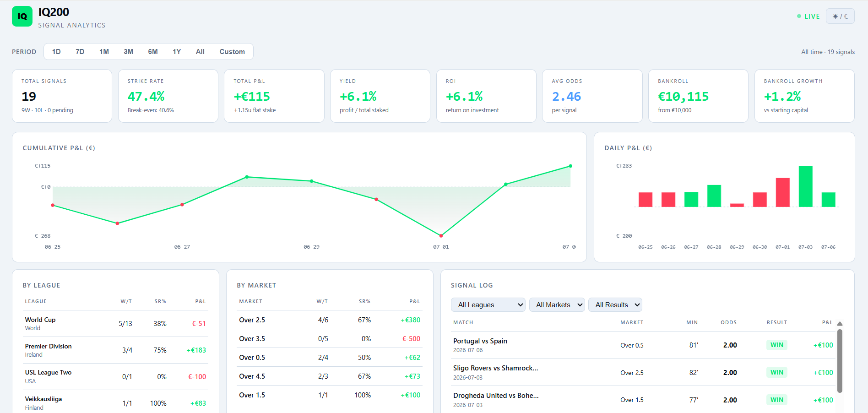This screenshot has height=413, width=868.
Task: Click the signal log scroll-up arrow
Action: 840,324
